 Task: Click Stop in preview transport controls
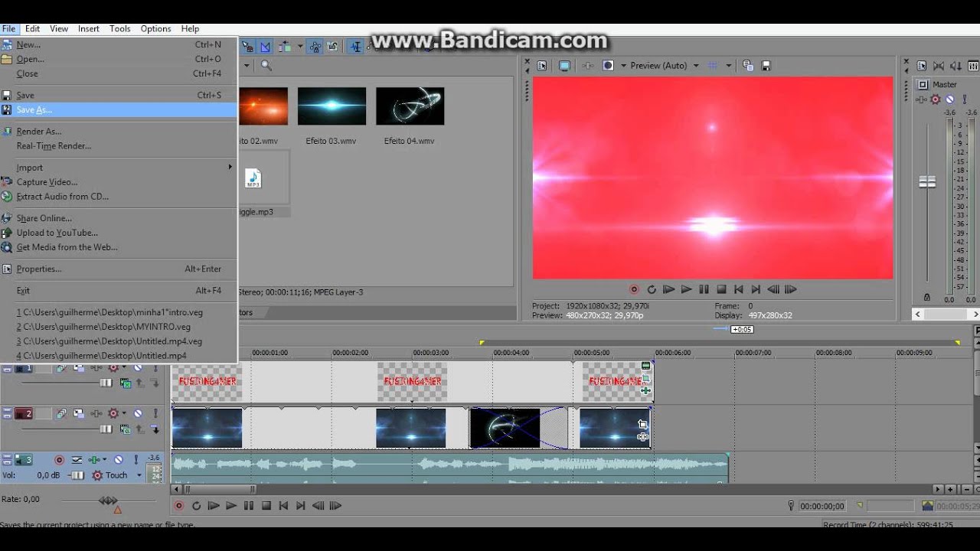pos(721,289)
